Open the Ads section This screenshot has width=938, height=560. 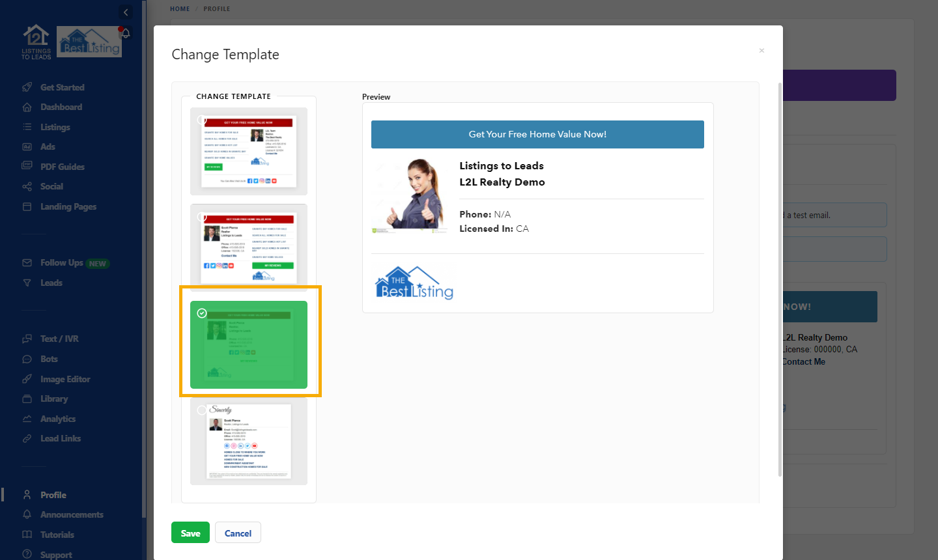coord(49,147)
